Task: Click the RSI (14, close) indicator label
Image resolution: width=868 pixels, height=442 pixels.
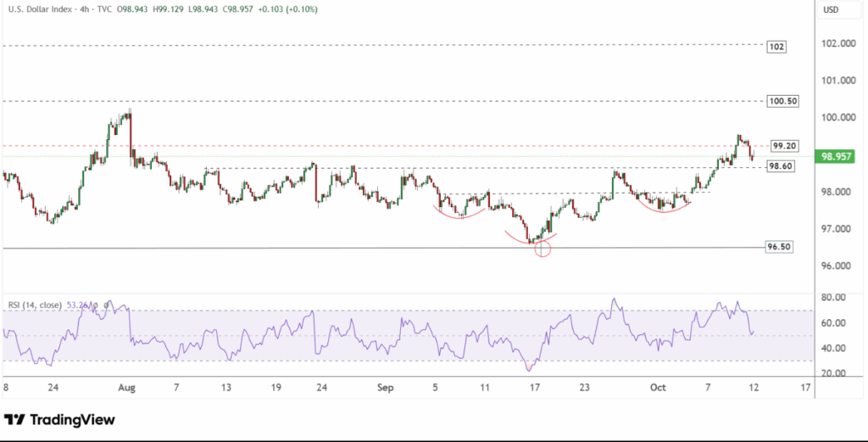Action: [x=36, y=303]
